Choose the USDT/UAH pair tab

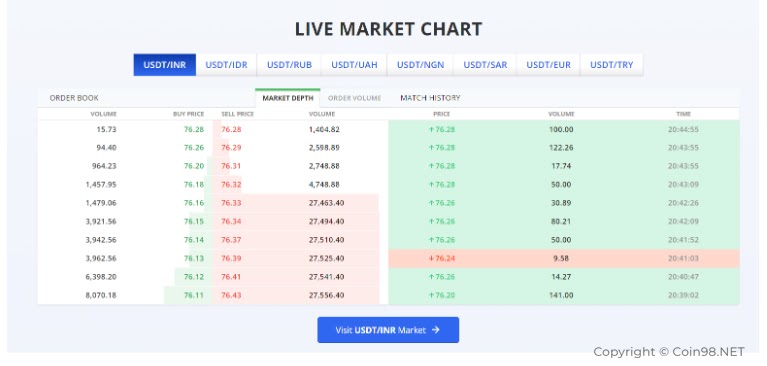(x=354, y=65)
